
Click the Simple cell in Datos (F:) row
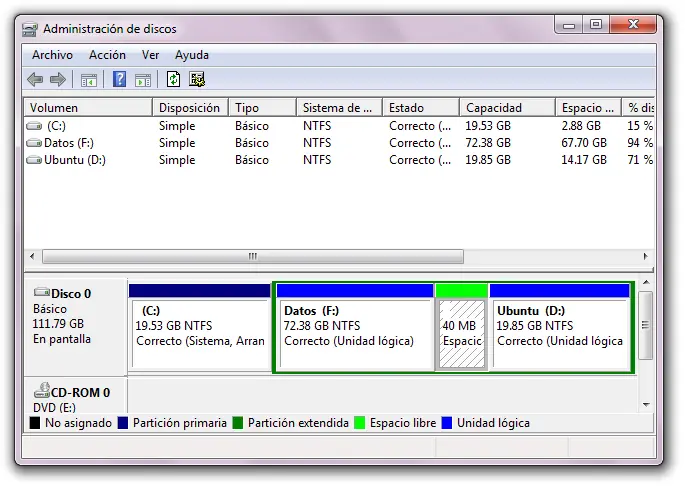point(177,143)
